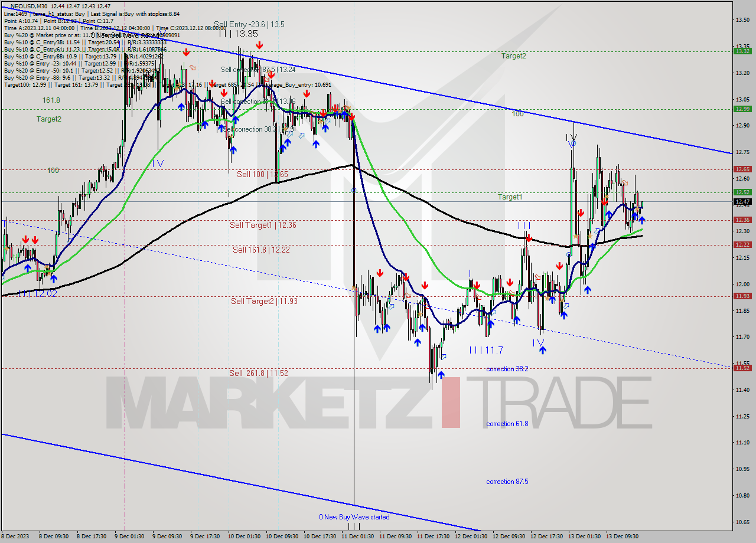Click the red 12.22 price tag on axis
This screenshot has width=756, height=543.
pos(742,244)
